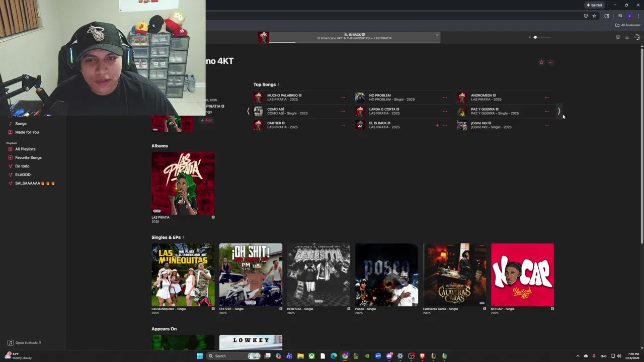
Task: Open the artist more options menu
Action: (550, 62)
